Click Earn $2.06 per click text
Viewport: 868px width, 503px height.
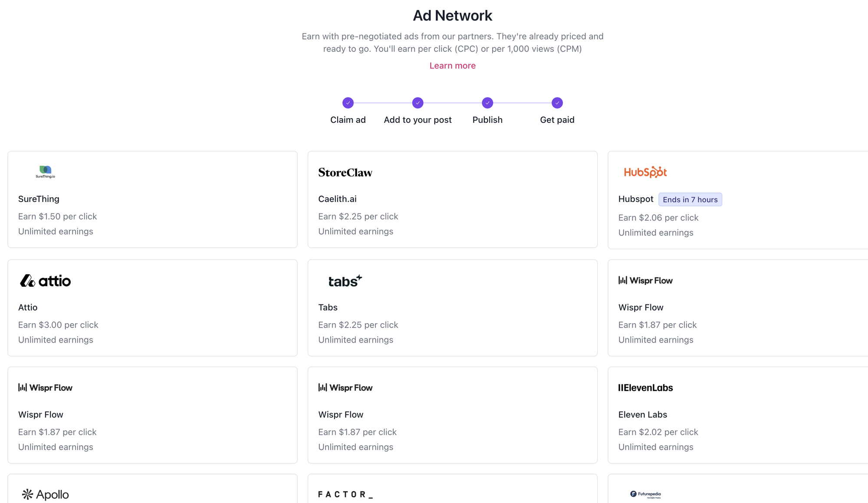click(658, 218)
